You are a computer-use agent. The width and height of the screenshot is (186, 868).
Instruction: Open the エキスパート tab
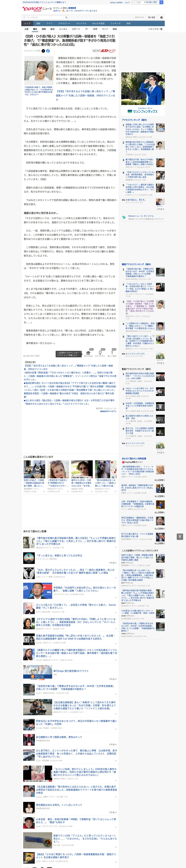coord(64,23)
